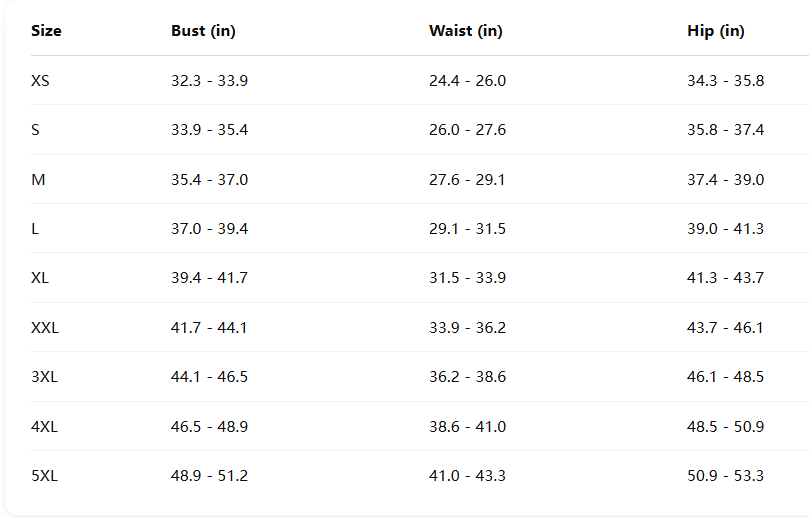Click waist value 27.6 - 29.1
The image size is (809, 518).
(467, 180)
